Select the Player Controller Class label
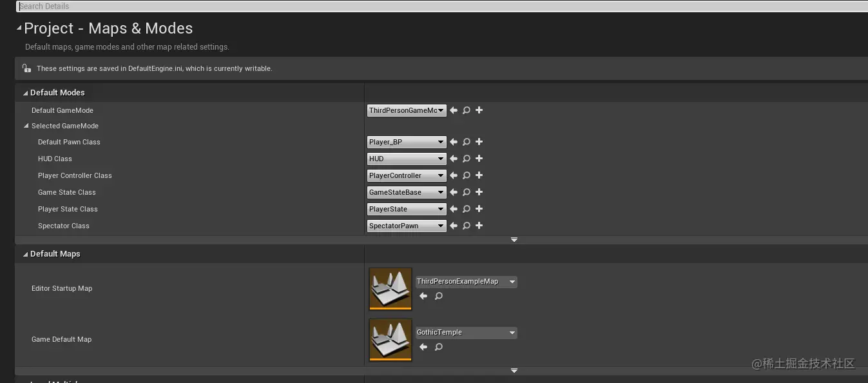Viewport: 868px width, 383px height. (x=75, y=175)
